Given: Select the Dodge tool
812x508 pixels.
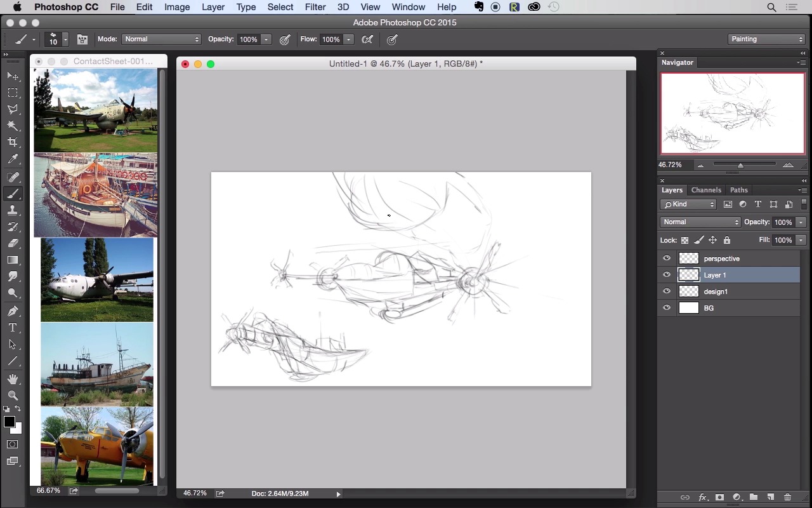Looking at the screenshot, I should (13, 293).
